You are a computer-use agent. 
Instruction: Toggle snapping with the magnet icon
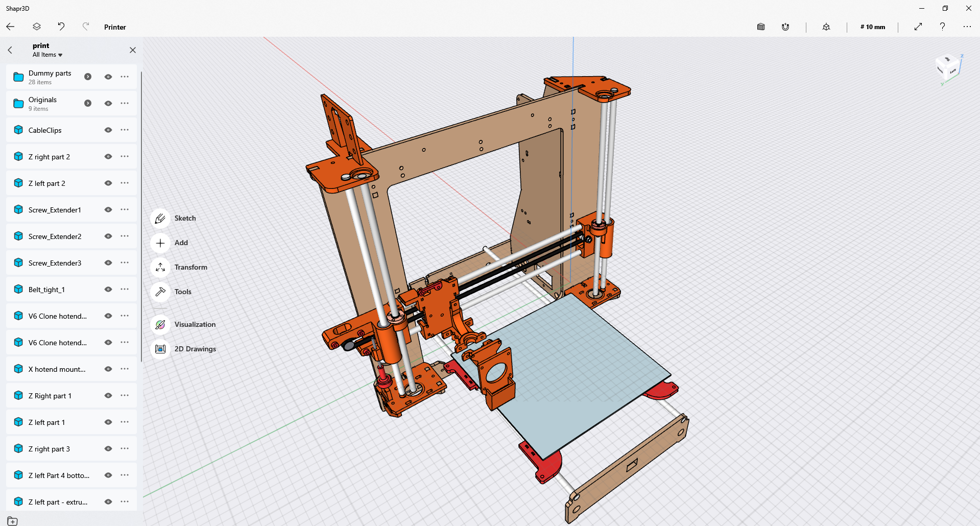(785, 27)
